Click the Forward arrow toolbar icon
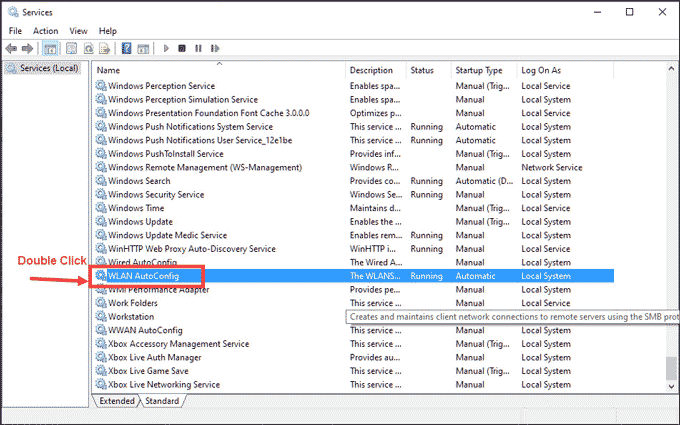Viewport: 680px width, 425px height. coord(27,49)
